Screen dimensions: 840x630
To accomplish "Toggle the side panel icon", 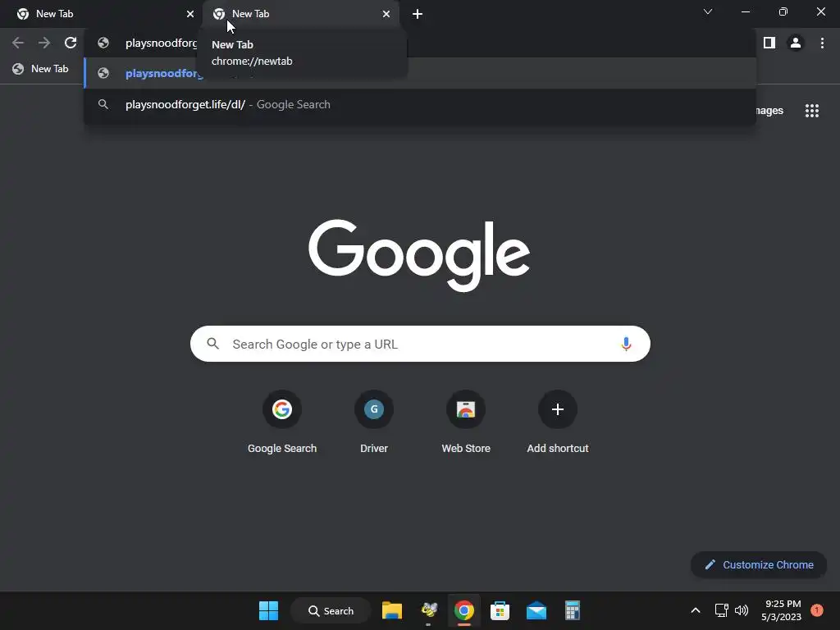I will pyautogui.click(x=769, y=43).
